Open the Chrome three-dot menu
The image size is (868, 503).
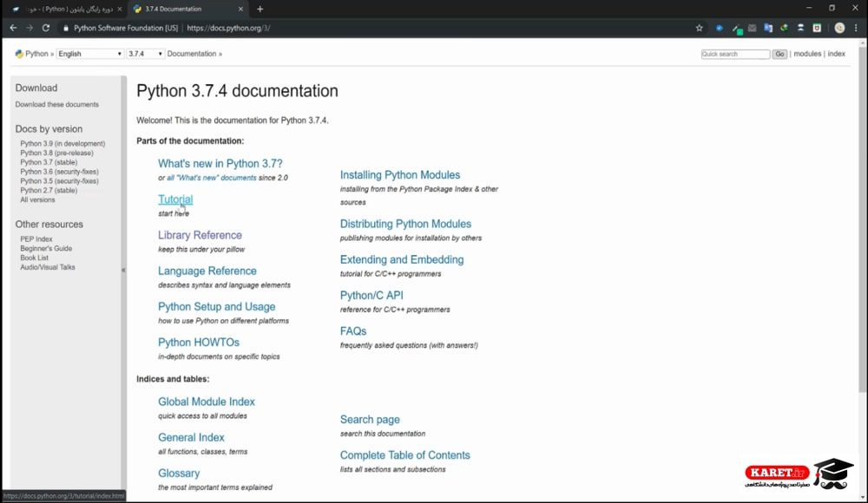pos(856,28)
